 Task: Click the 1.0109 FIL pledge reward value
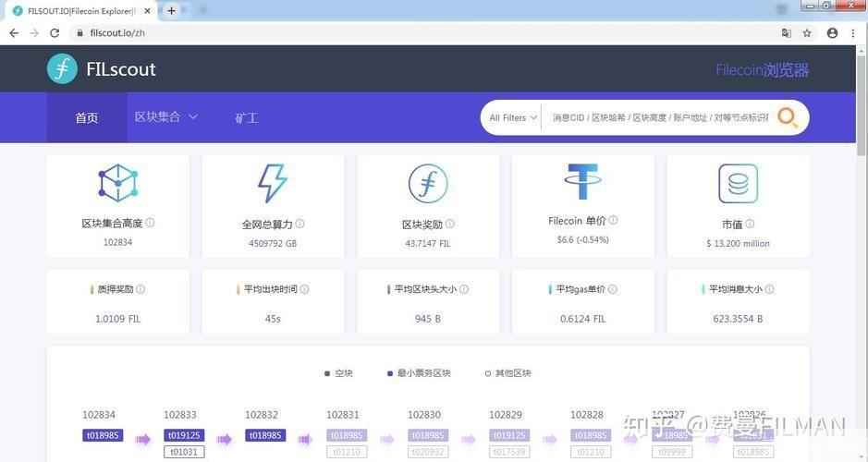click(x=118, y=320)
